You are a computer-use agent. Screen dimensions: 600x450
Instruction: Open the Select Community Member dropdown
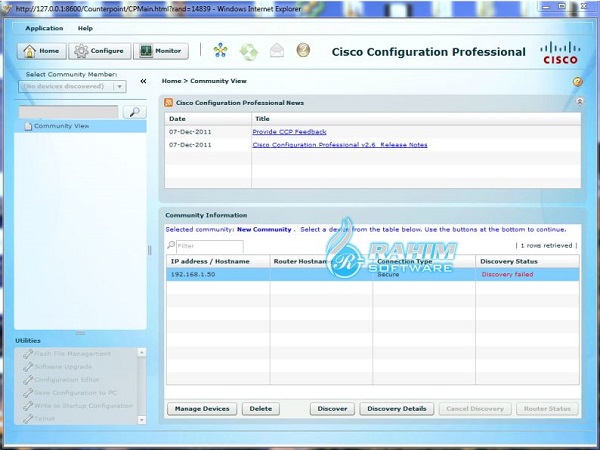point(72,86)
